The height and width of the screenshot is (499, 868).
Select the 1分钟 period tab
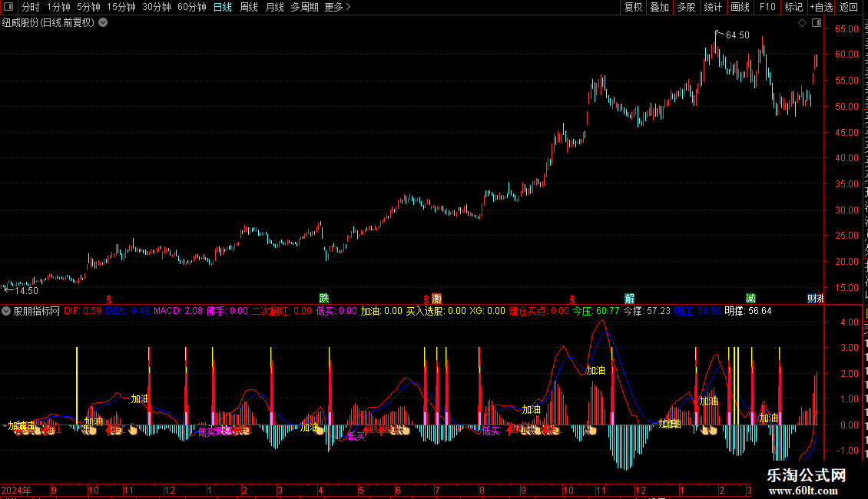pyautogui.click(x=58, y=7)
